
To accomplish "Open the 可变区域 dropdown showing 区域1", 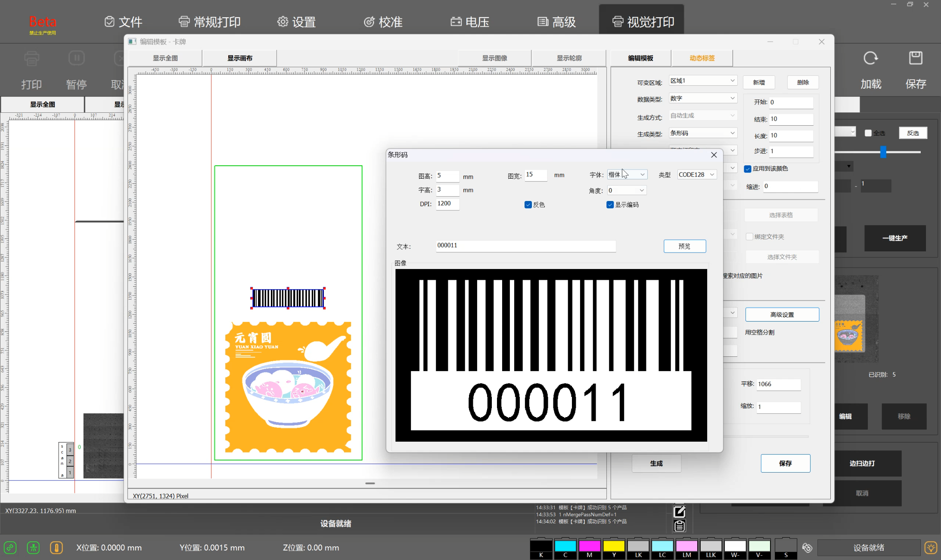I will pos(703,81).
